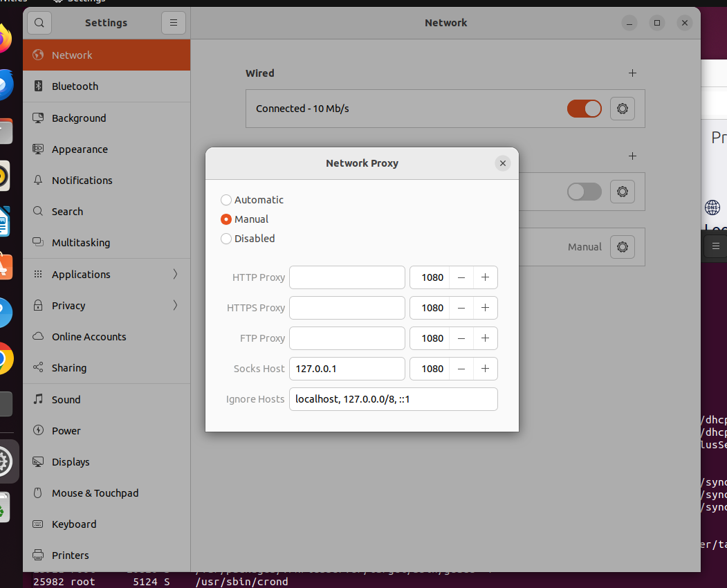Decrease the HTTPS Proxy port
Image resolution: width=727 pixels, height=588 pixels.
[461, 308]
